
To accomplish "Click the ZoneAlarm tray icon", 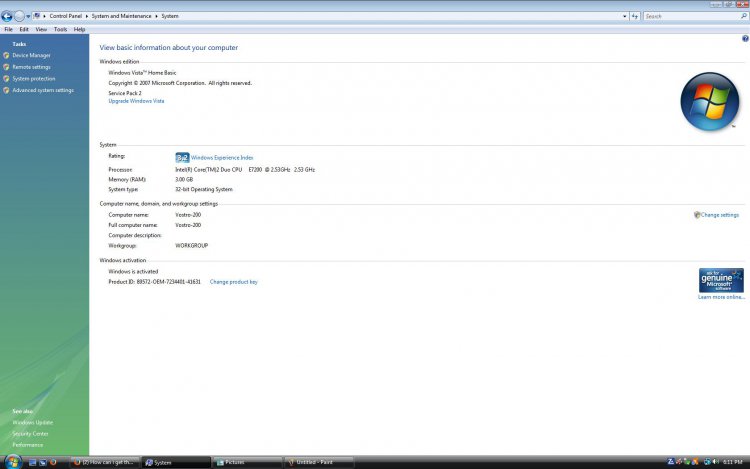I will 671,462.
